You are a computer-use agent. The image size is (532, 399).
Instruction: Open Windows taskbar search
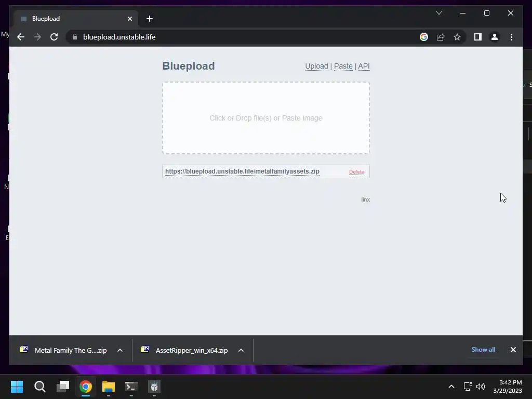pyautogui.click(x=39, y=387)
